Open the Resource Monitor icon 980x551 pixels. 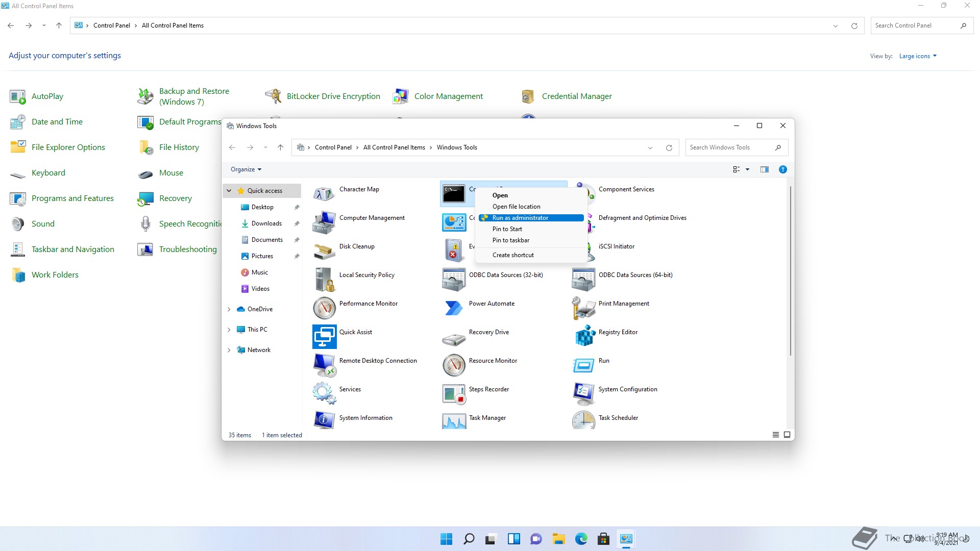[454, 365]
